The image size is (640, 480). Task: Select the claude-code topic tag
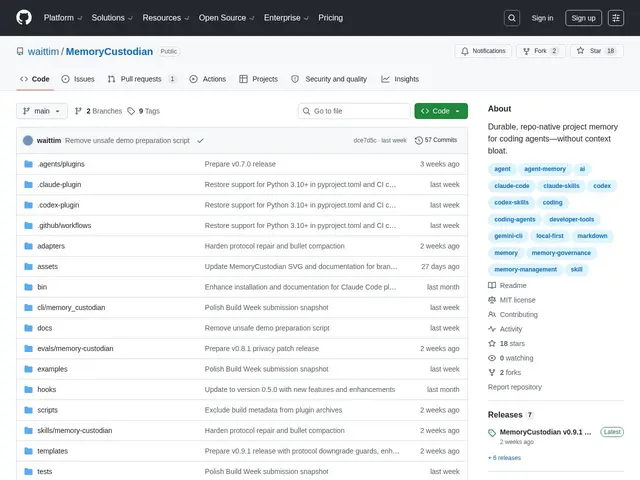pos(512,186)
